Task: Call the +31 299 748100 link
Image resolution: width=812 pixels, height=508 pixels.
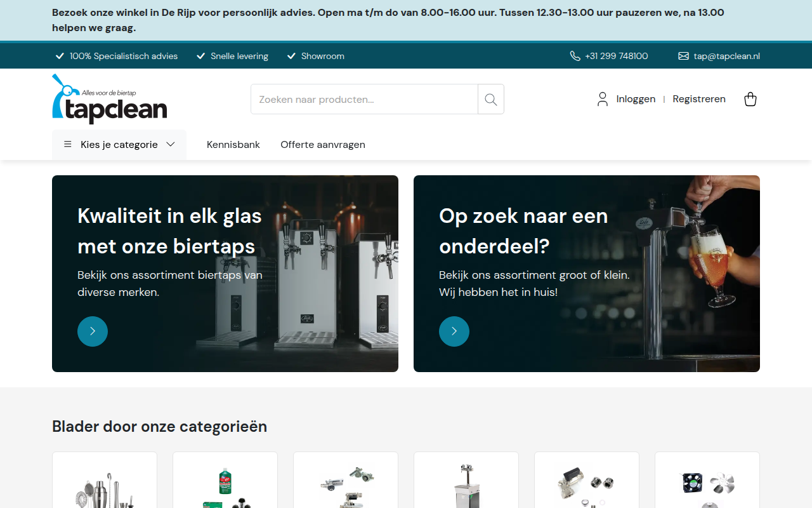Action: coord(617,56)
